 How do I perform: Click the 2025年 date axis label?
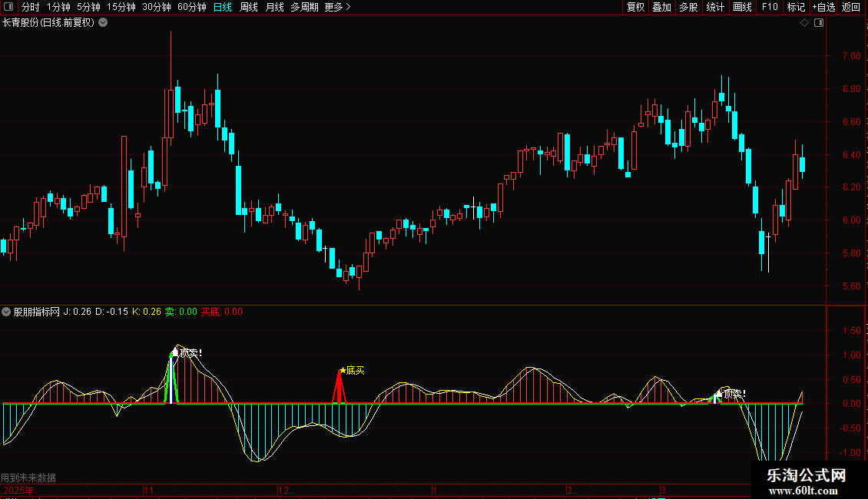18,490
